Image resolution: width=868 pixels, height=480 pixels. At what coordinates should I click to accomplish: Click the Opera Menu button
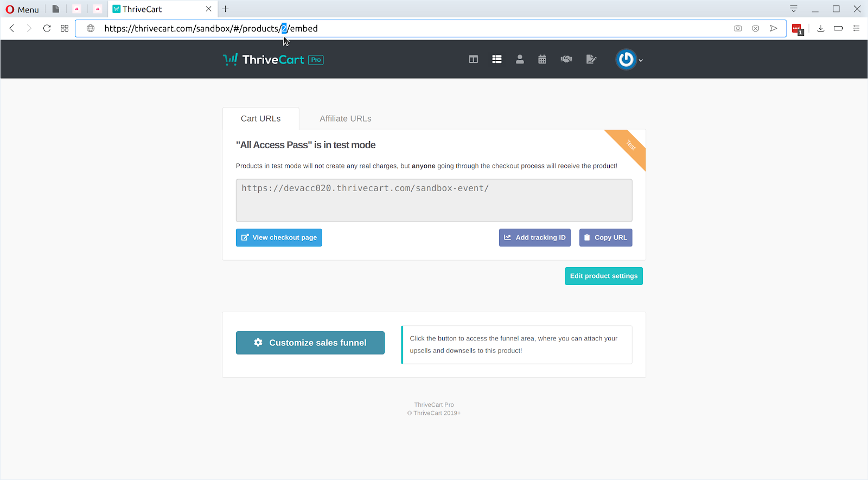pos(22,9)
